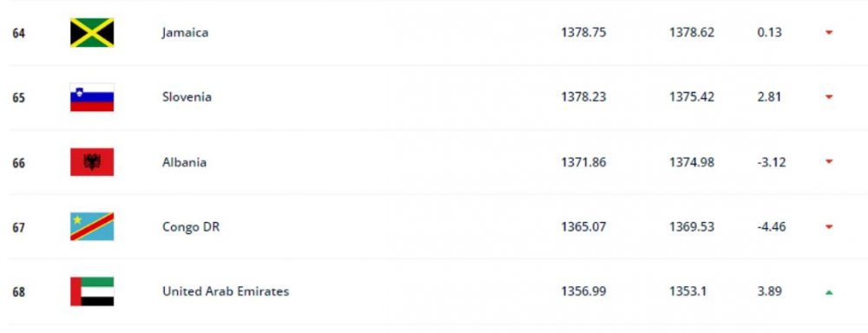
Task: Click the red down arrow for Slovenia
Action: (829, 97)
